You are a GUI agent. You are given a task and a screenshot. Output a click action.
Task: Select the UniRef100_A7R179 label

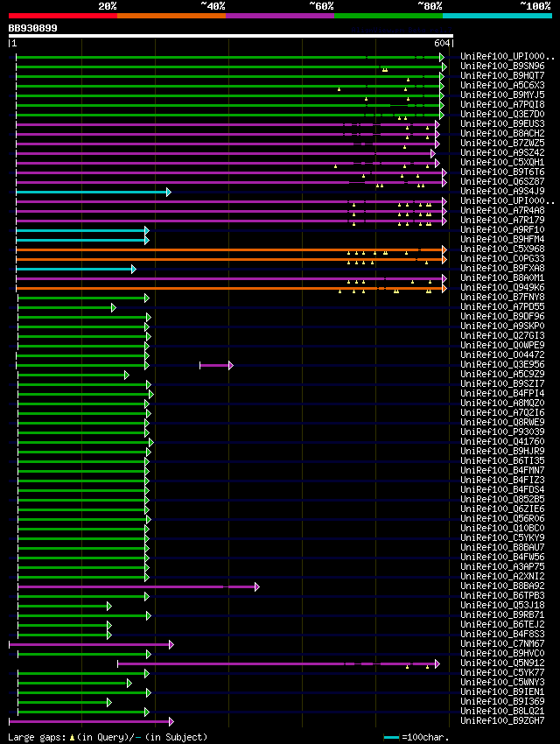502,220
